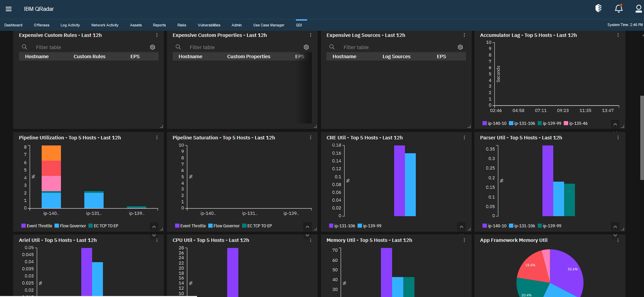The height and width of the screenshot is (297, 644).
Task: Open options menu for Pipeline Saturation panel
Action: click(310, 138)
